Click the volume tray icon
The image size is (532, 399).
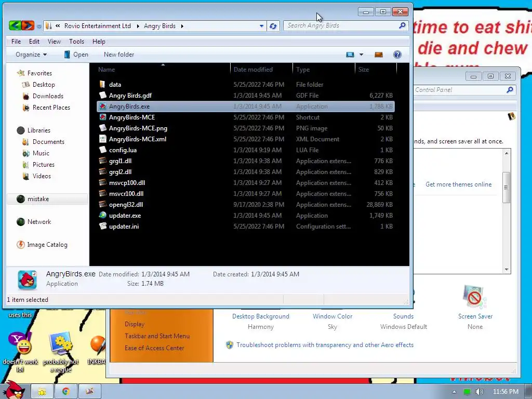pos(479,392)
